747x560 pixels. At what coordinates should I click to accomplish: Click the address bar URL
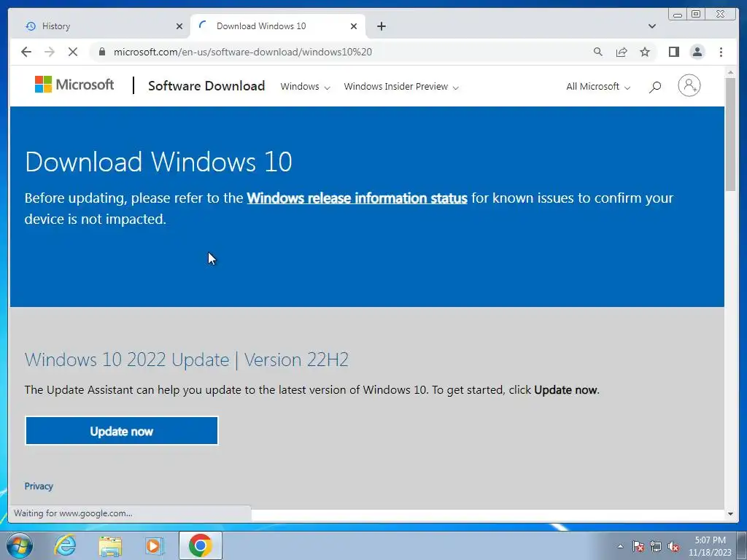point(242,52)
